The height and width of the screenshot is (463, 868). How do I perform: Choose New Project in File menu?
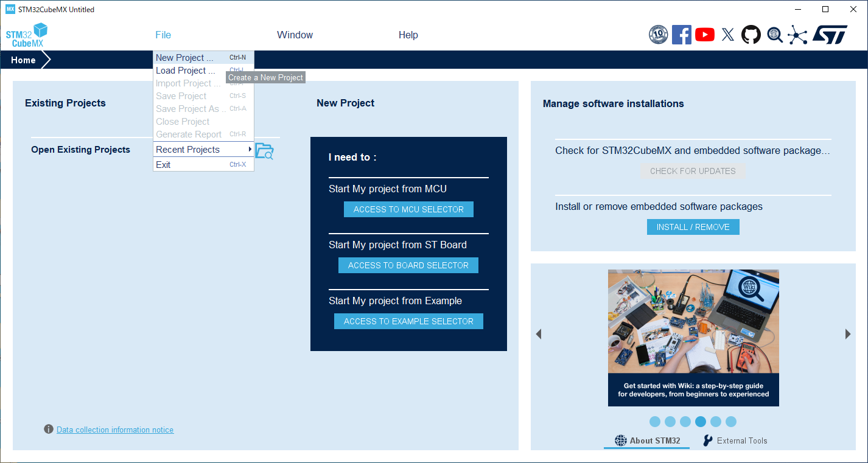(203, 58)
